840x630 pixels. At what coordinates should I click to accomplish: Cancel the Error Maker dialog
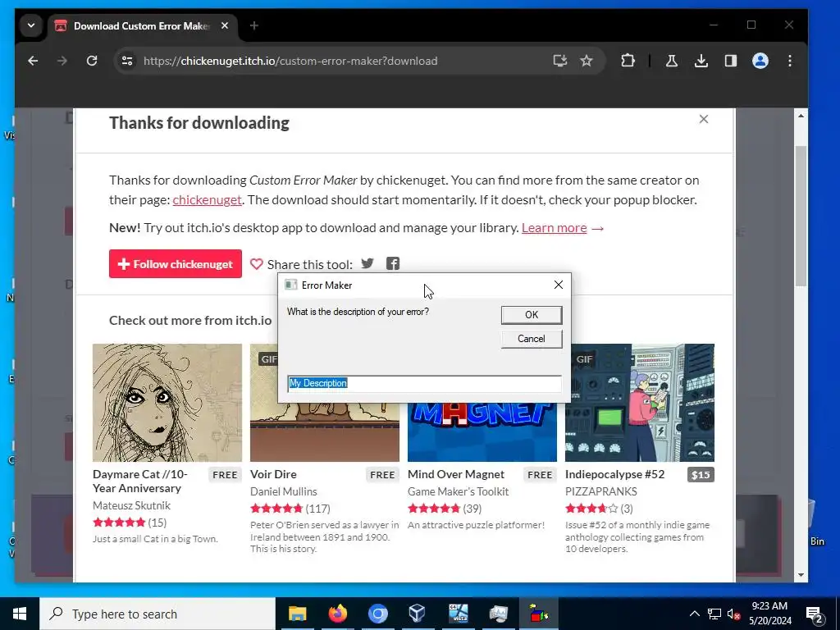pos(532,339)
